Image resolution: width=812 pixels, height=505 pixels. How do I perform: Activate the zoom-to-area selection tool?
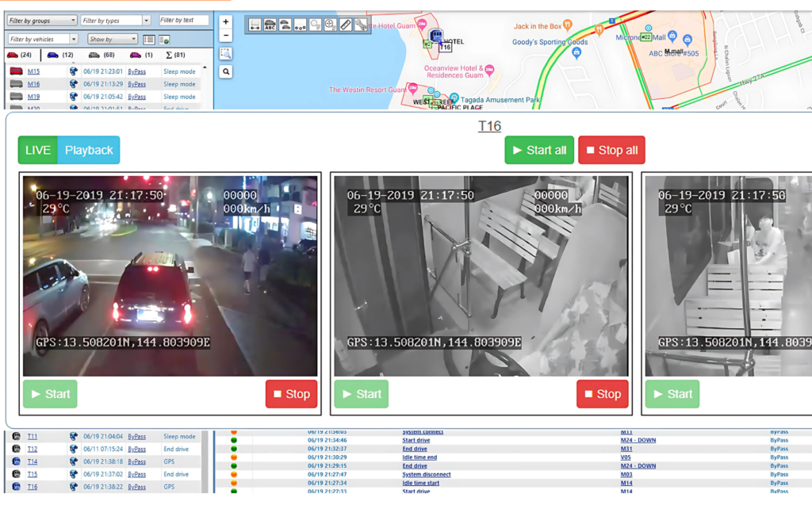tap(226, 53)
